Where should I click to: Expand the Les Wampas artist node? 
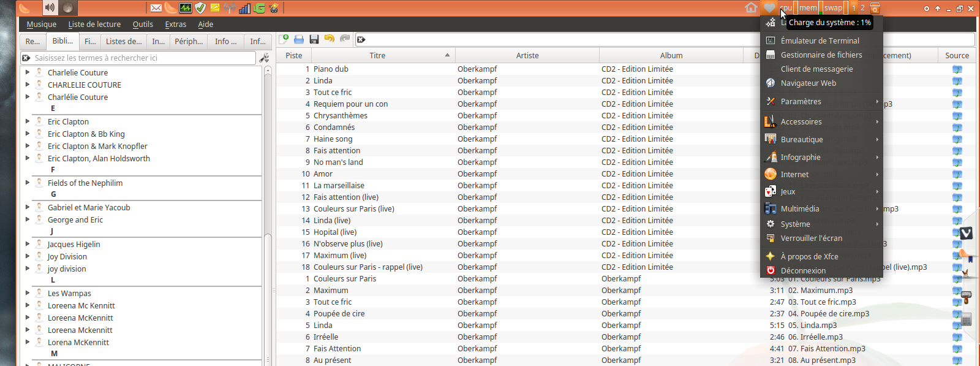pyautogui.click(x=28, y=293)
